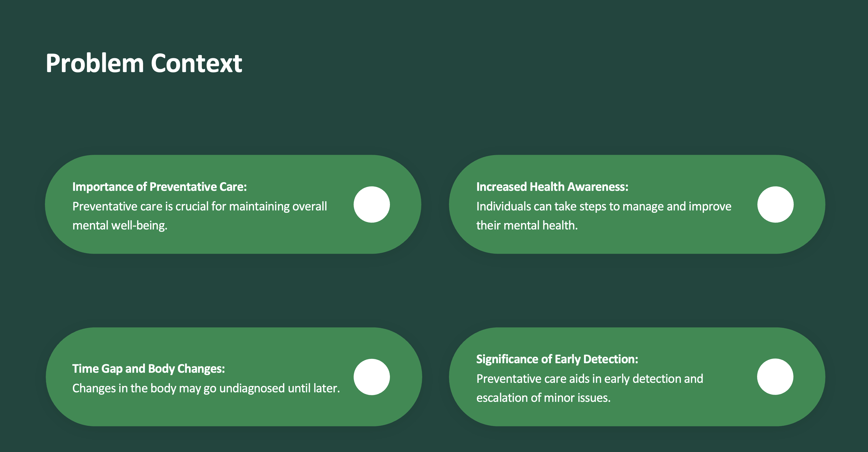868x452 pixels.
Task: Click the white circle in Time Gap card
Action: point(372,377)
